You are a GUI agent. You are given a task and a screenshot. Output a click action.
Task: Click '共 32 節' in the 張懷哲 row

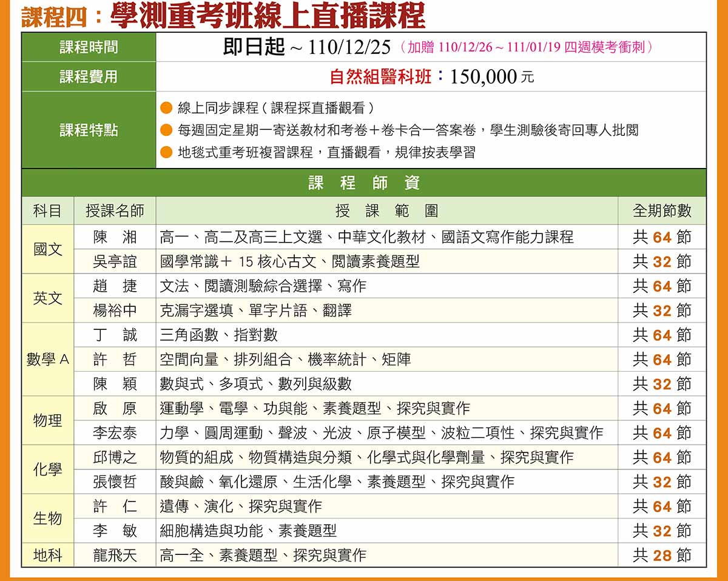[x=662, y=482]
